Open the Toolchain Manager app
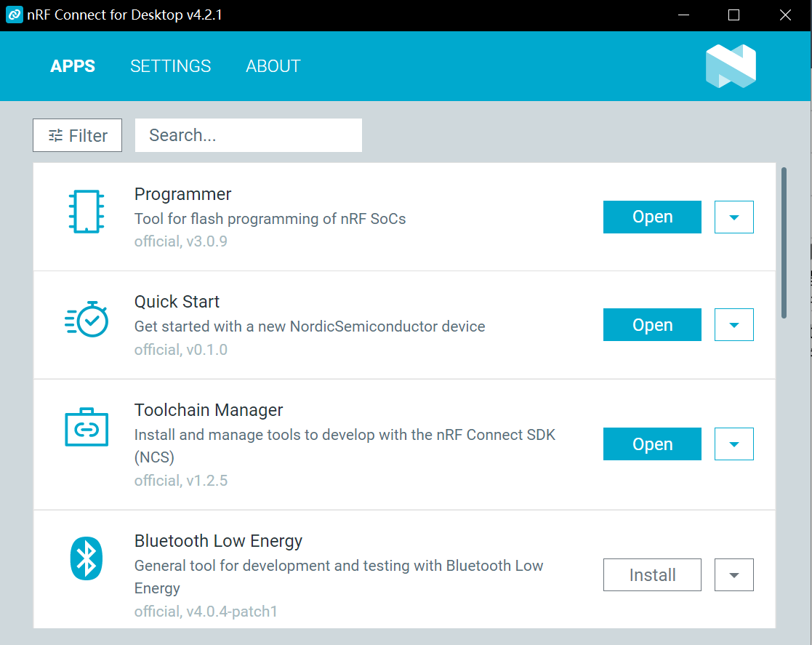812x645 pixels. [652, 444]
